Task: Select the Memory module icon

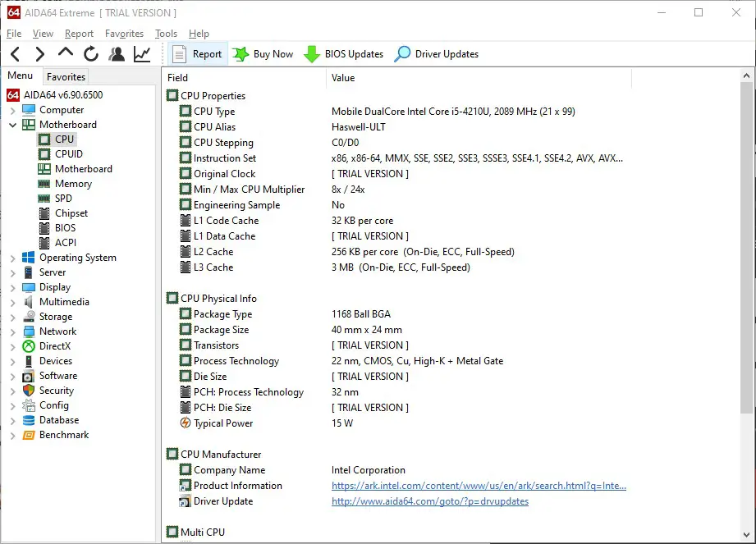Action: 44,184
